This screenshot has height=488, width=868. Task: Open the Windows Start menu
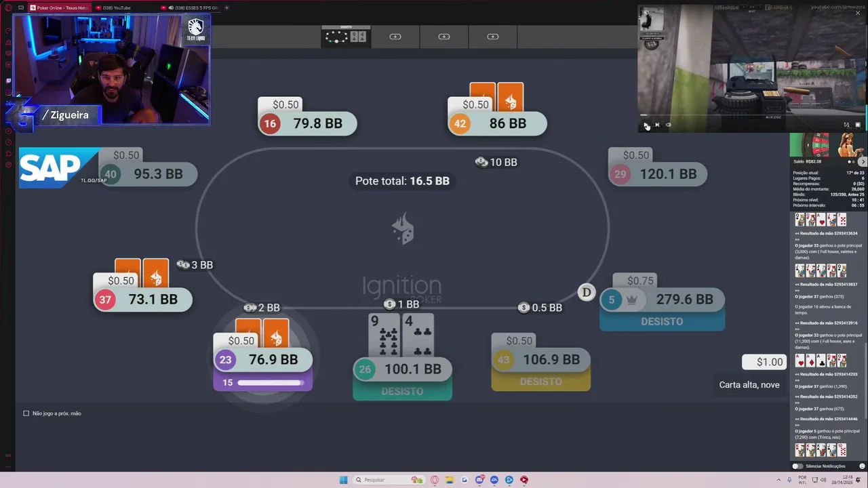coord(343,480)
